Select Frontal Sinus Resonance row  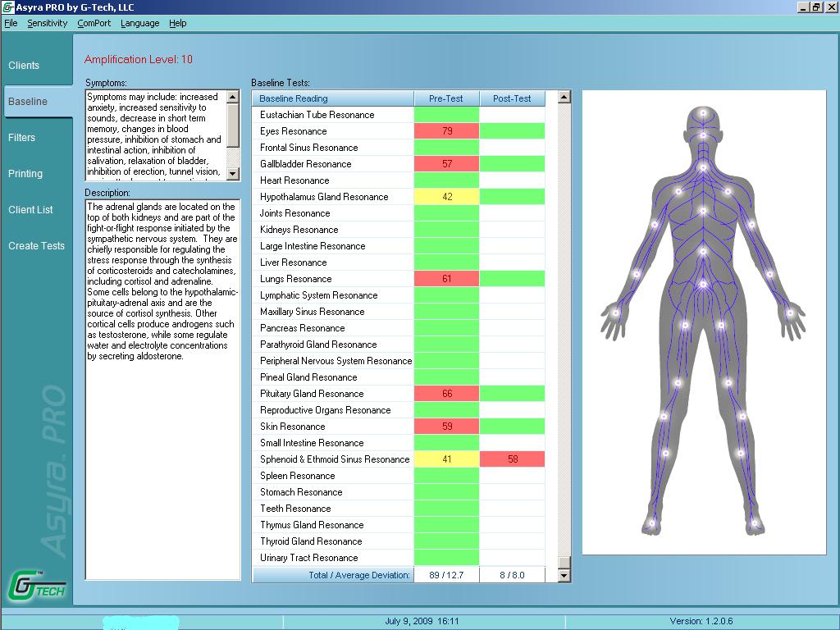tap(399, 148)
